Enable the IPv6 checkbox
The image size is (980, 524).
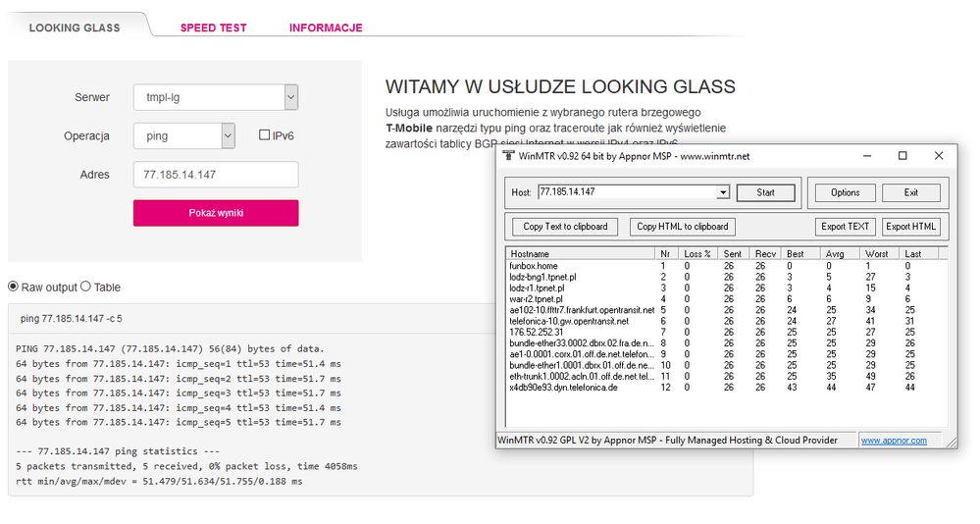[x=264, y=135]
